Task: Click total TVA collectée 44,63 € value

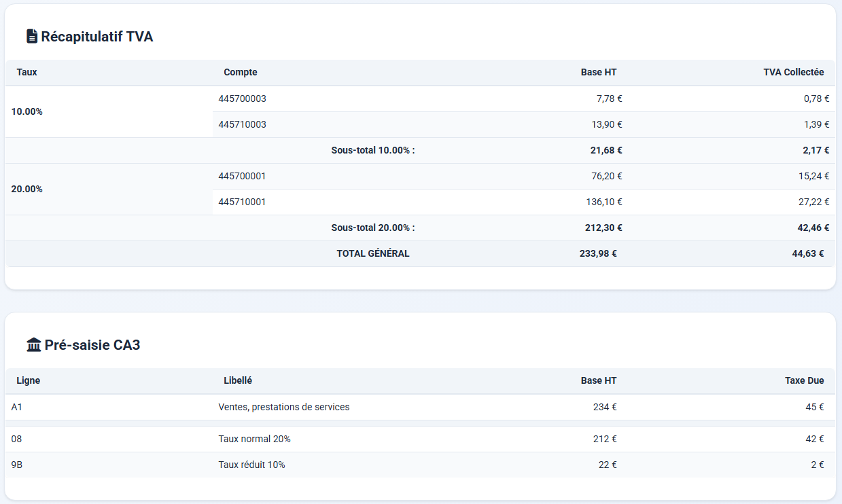Action: [x=807, y=253]
